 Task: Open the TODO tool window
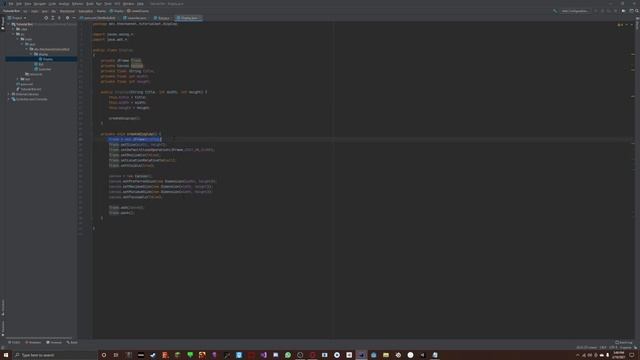(x=14, y=342)
